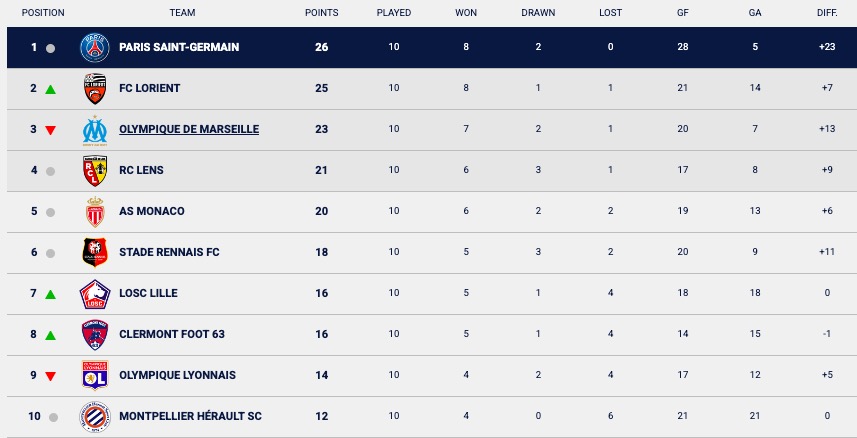This screenshot has width=857, height=438.
Task: Sort the table by Points column header
Action: pyautogui.click(x=321, y=13)
